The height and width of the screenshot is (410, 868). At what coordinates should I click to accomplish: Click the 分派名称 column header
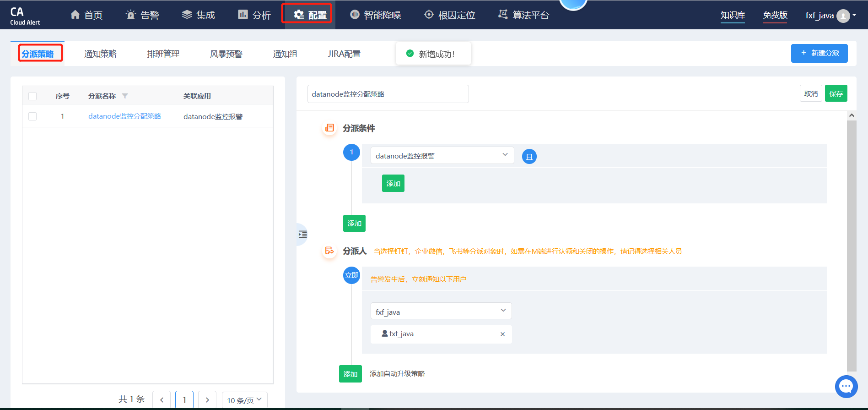102,96
